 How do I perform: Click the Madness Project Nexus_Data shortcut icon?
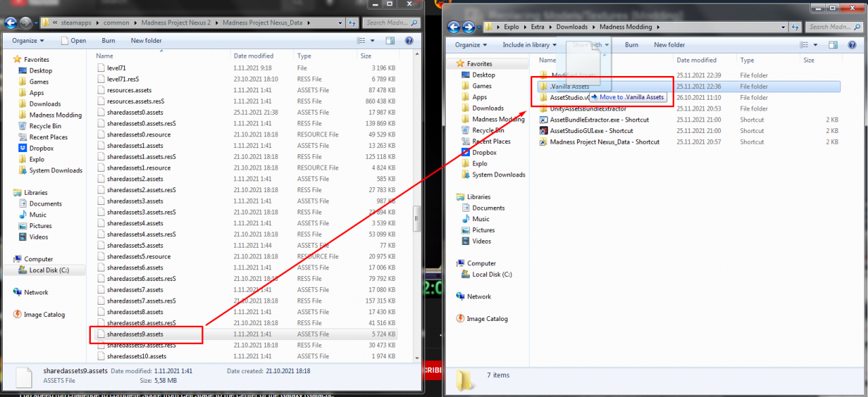pos(544,143)
